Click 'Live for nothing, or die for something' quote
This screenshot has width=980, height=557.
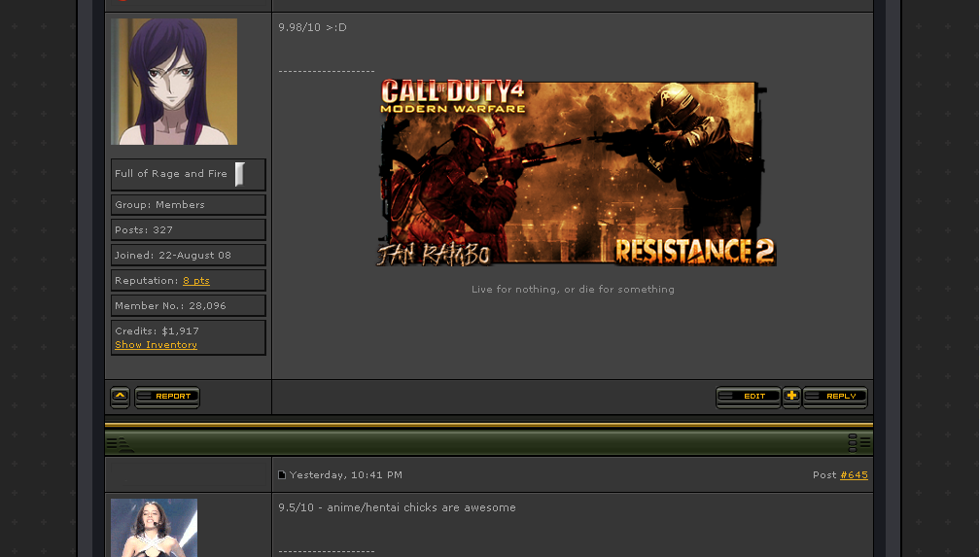point(574,290)
